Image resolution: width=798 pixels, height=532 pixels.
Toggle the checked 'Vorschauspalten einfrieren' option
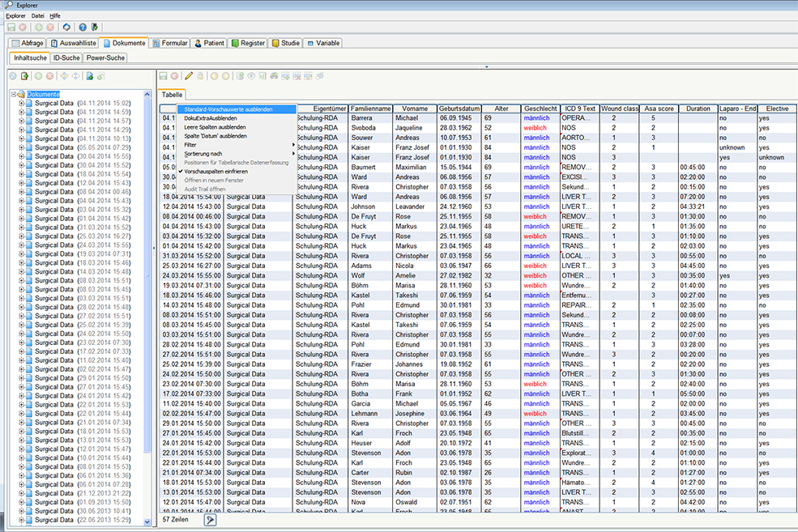pyautogui.click(x=216, y=172)
